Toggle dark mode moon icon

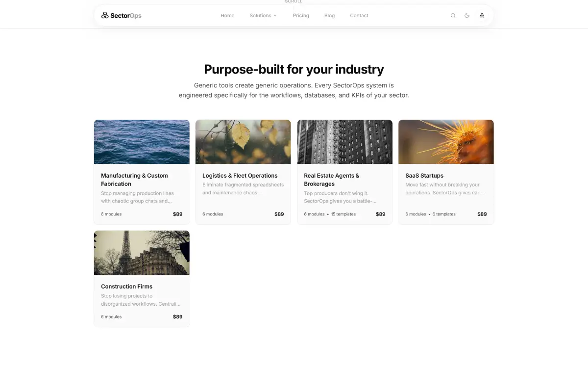pos(467,16)
